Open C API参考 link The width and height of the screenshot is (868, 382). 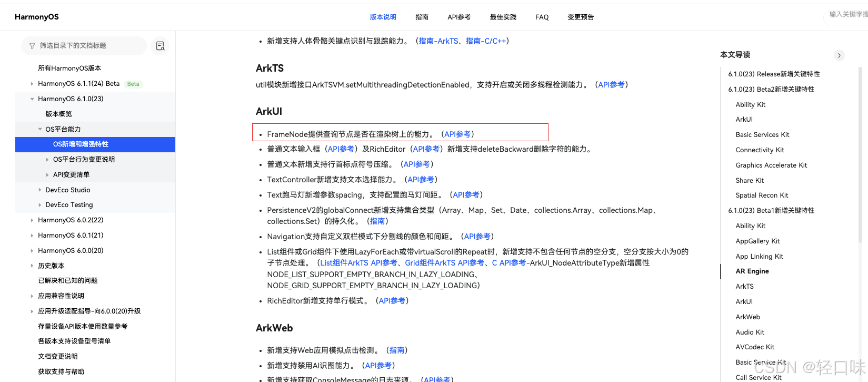click(x=509, y=263)
